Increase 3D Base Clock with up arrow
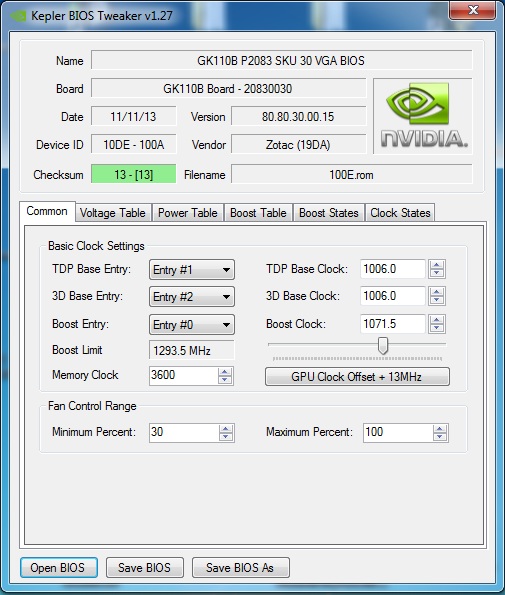 coord(437,291)
